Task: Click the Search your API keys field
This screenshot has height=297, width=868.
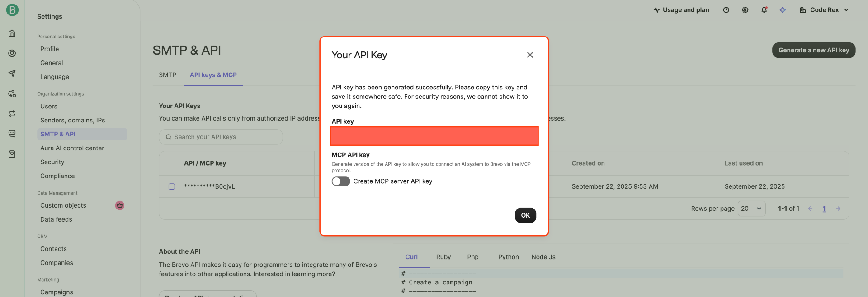Action: point(221,137)
